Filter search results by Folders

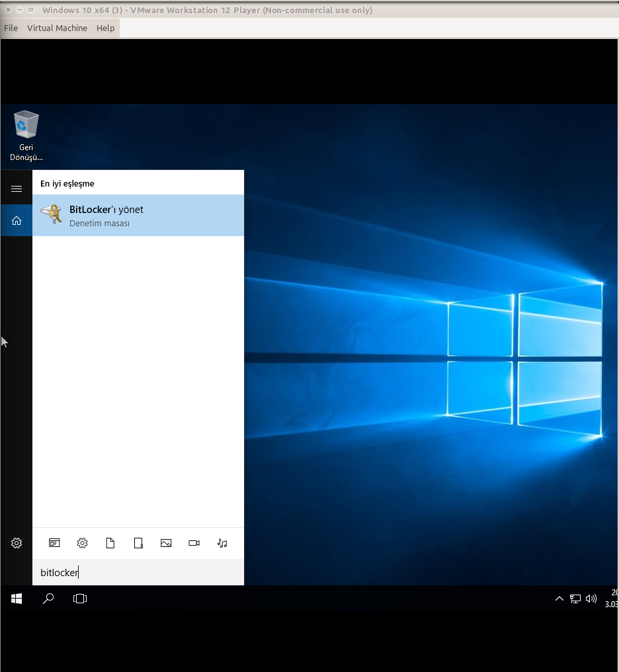138,543
